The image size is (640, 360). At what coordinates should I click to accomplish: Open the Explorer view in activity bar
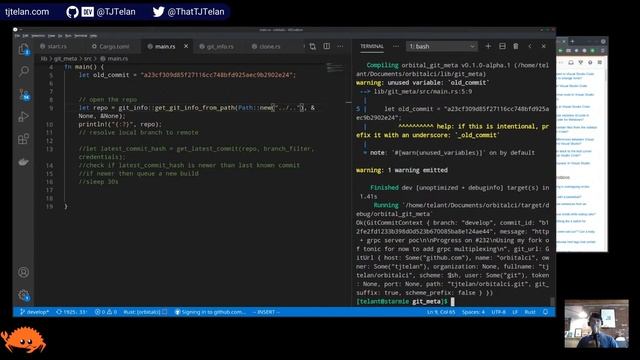tap(24, 49)
